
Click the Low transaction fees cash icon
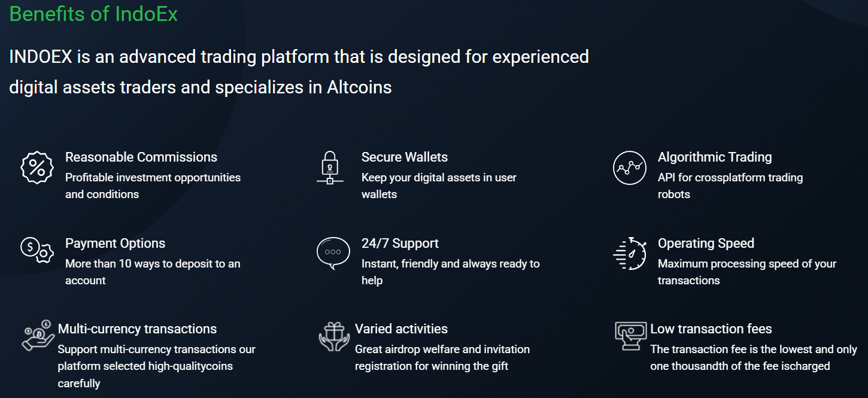point(630,336)
